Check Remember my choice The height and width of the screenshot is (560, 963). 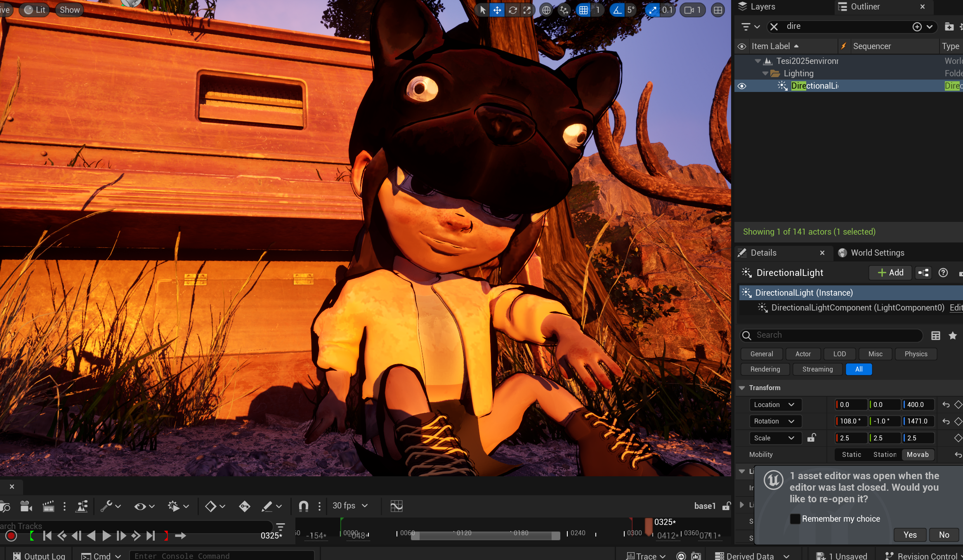795,519
